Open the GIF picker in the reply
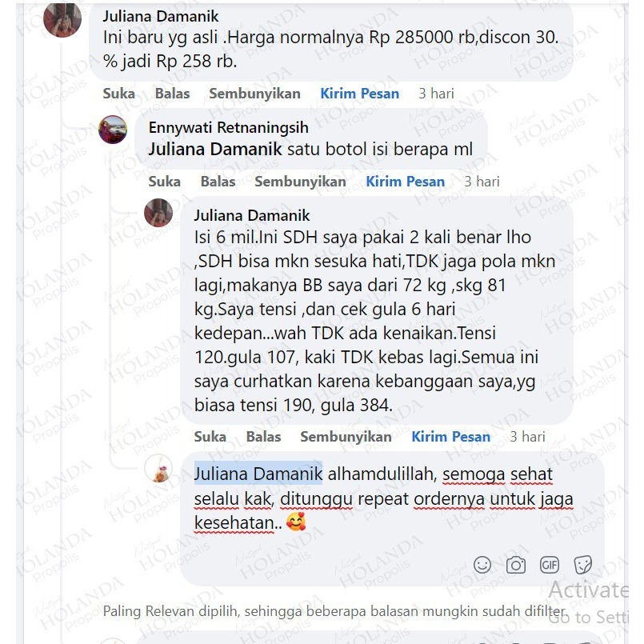644x644 pixels. (549, 565)
